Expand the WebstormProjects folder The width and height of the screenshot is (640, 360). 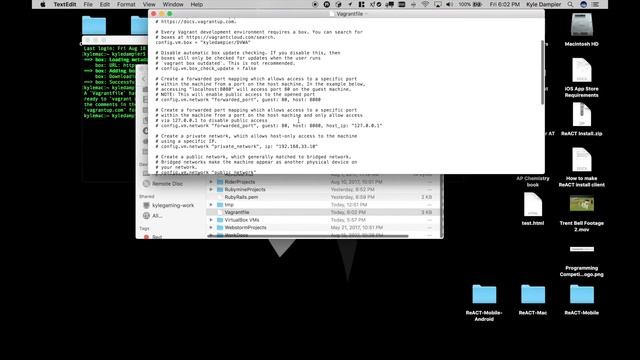pos(211,227)
